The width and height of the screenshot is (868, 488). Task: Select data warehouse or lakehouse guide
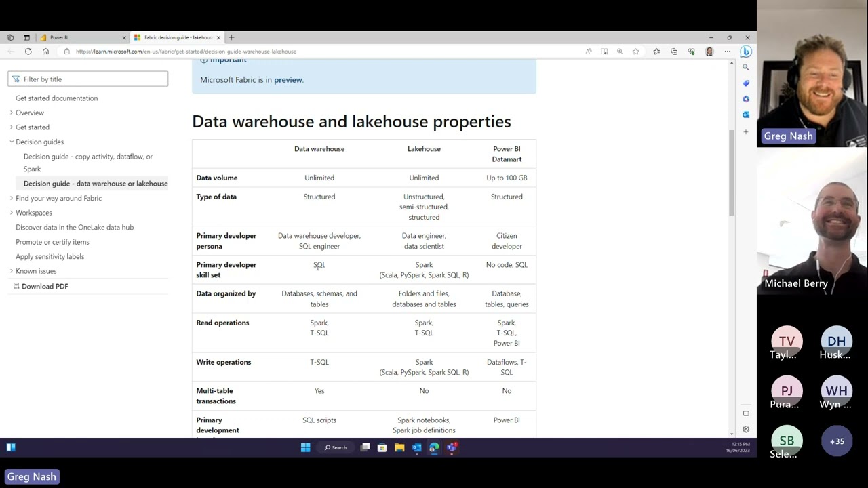pos(96,184)
